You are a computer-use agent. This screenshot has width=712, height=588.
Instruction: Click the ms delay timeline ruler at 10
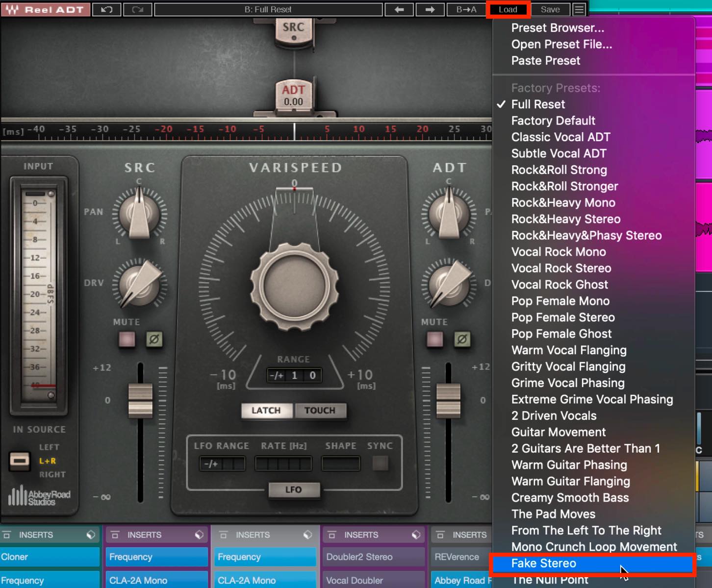pos(359,129)
